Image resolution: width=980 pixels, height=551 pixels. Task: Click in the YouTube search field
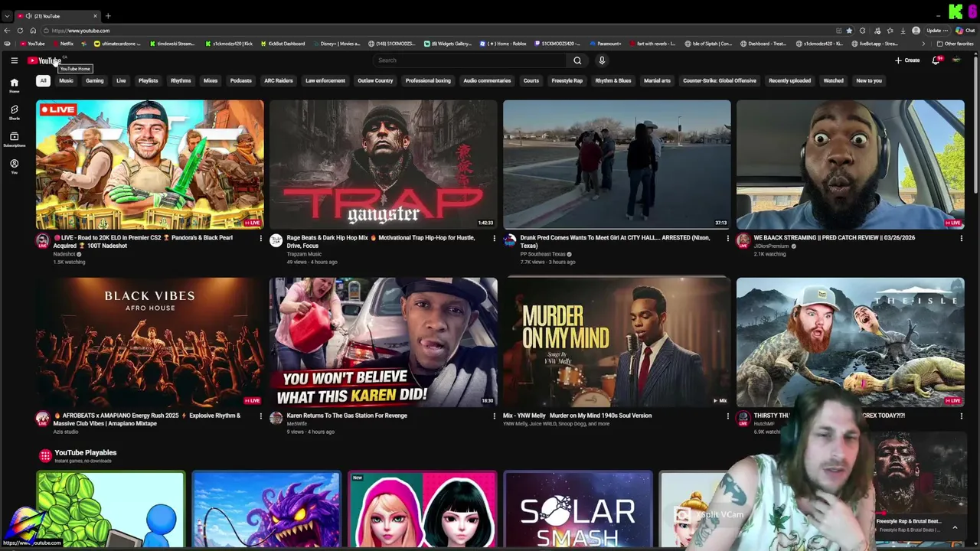471,60
